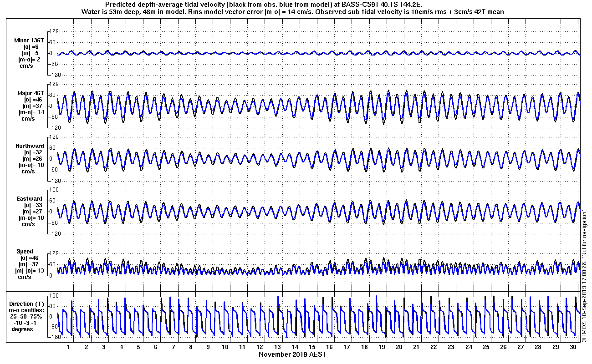This screenshot has width=592, height=364.
Task: Select the 'Minor 136T' panel label
Action: (x=29, y=40)
